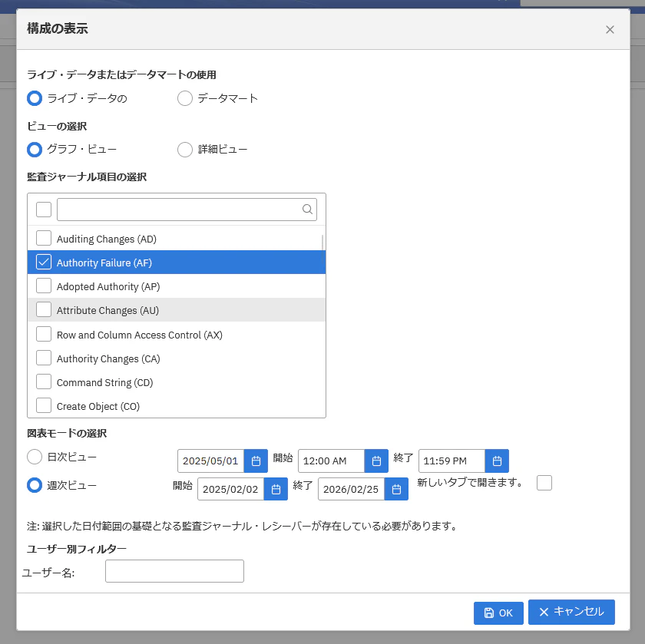Select Attribute Changes (AU) row text

(x=107, y=310)
